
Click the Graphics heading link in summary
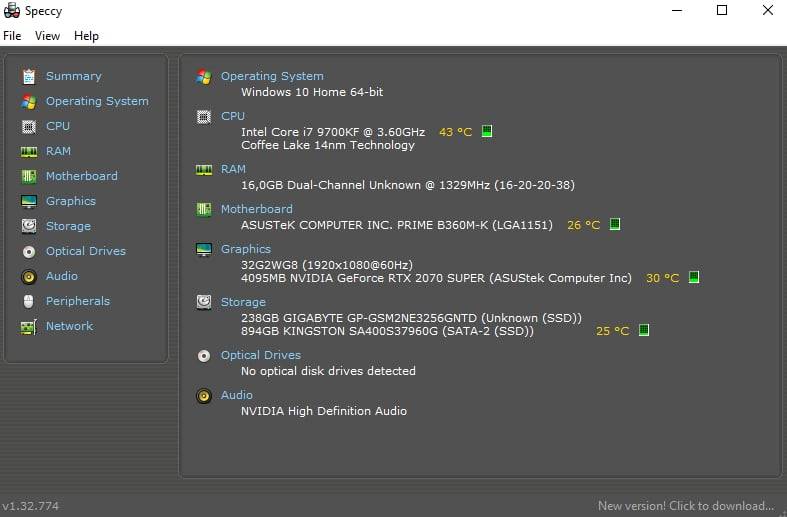pos(245,249)
